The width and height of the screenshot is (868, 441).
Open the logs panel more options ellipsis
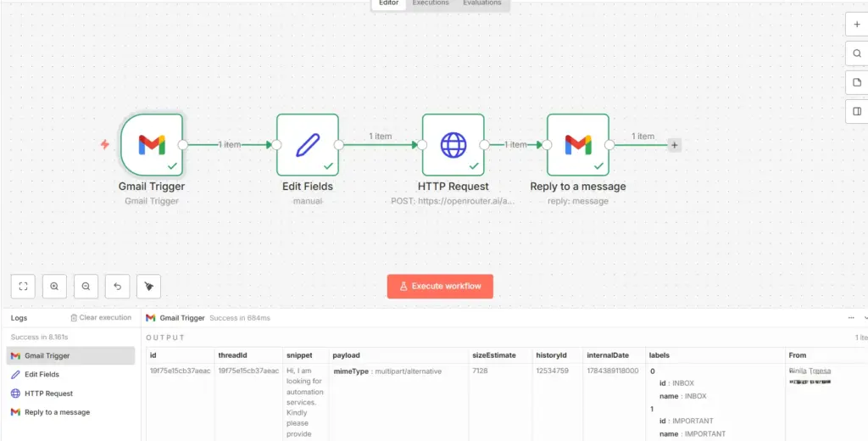pos(851,318)
